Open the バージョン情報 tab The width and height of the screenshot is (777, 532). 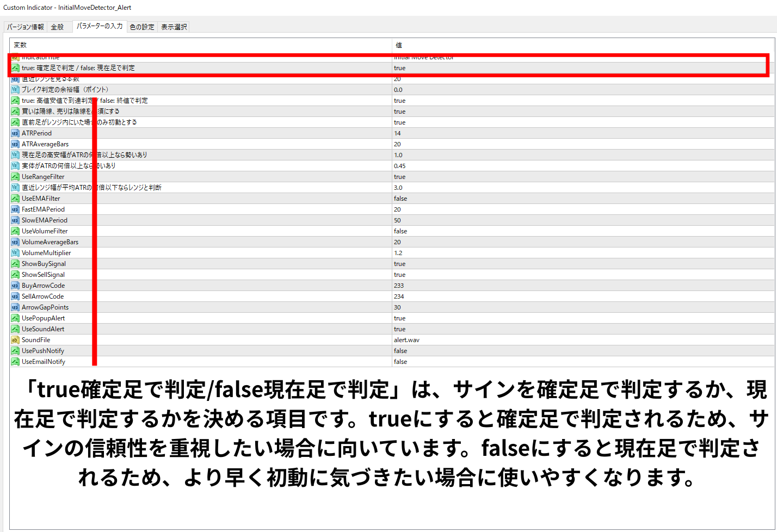tap(26, 27)
